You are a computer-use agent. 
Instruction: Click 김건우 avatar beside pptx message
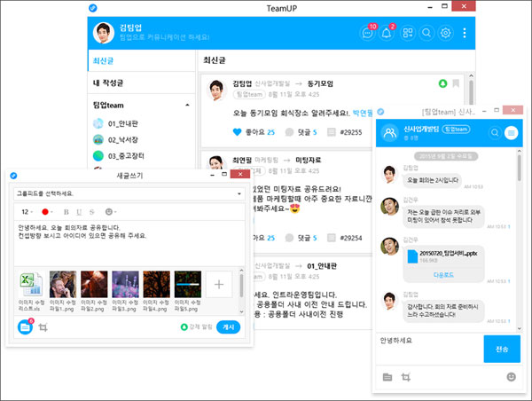point(389,246)
